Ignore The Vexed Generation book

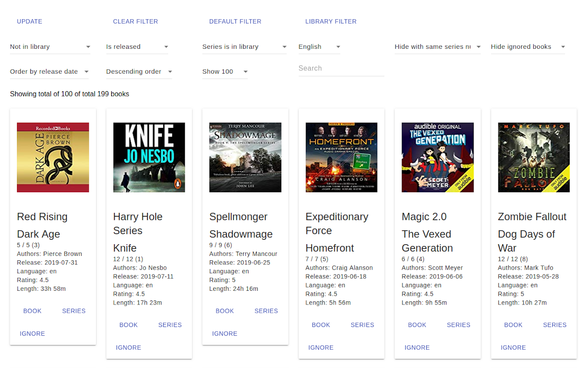coord(417,347)
